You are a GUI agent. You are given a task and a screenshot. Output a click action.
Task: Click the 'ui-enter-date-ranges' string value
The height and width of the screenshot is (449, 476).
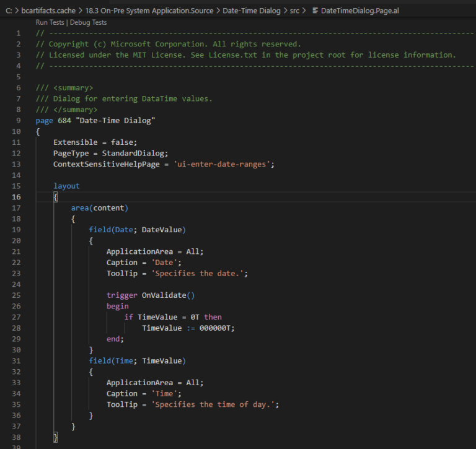226,164
